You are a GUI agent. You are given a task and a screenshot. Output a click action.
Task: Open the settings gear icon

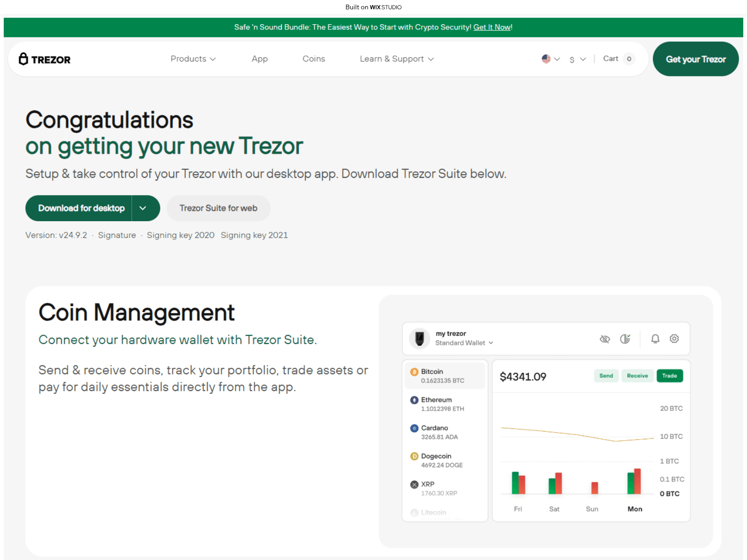(x=674, y=338)
